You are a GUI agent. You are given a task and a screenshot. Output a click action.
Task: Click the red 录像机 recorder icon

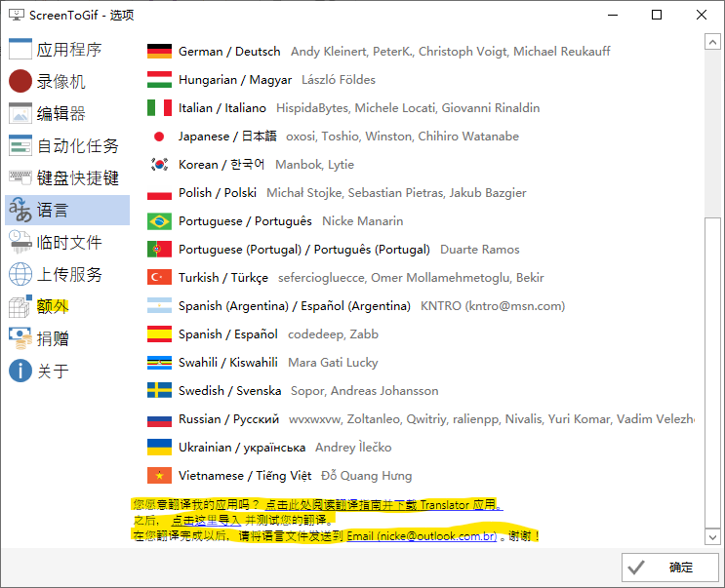click(20, 81)
